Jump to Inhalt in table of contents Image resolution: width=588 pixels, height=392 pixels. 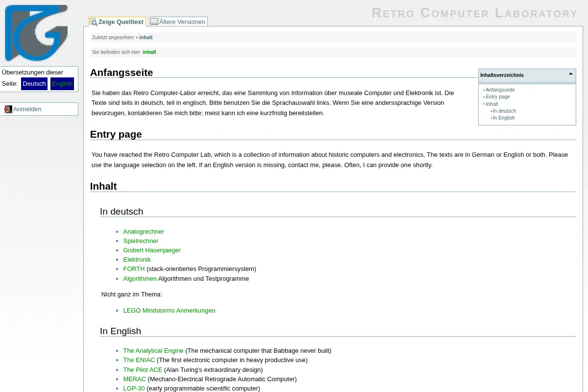point(492,104)
